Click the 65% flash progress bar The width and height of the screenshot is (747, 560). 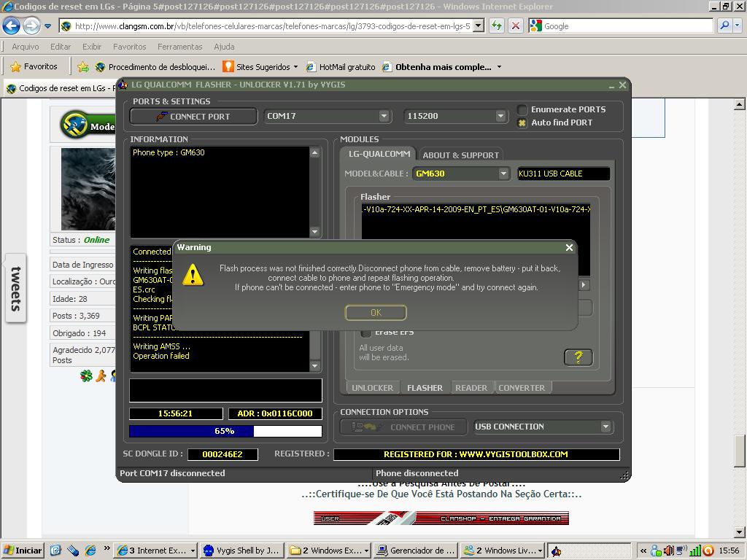point(225,431)
